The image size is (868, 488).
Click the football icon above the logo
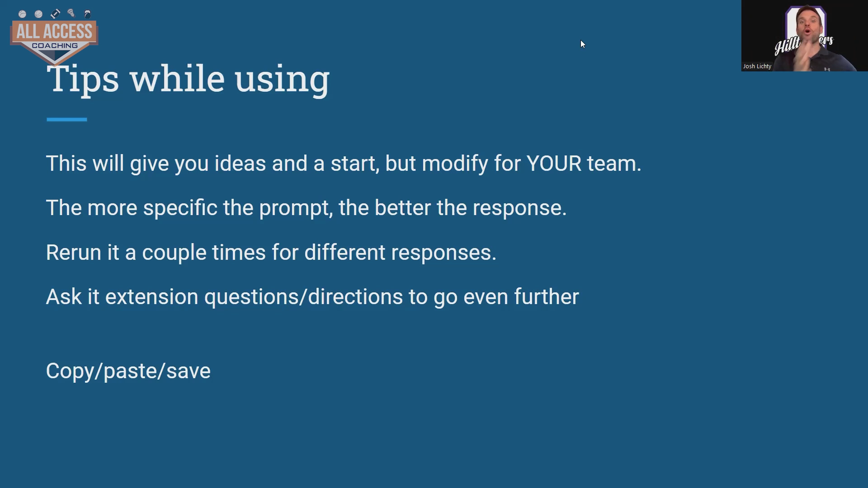[x=55, y=14]
